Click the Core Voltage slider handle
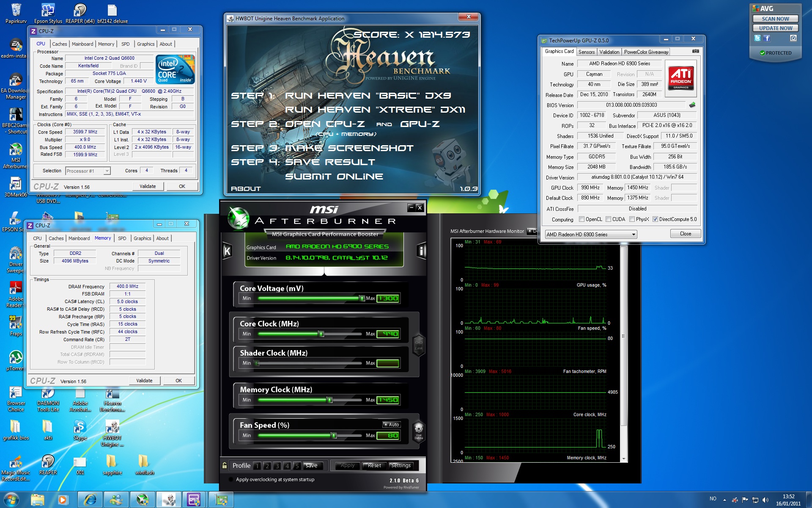This screenshot has height=508, width=812. pos(362,298)
